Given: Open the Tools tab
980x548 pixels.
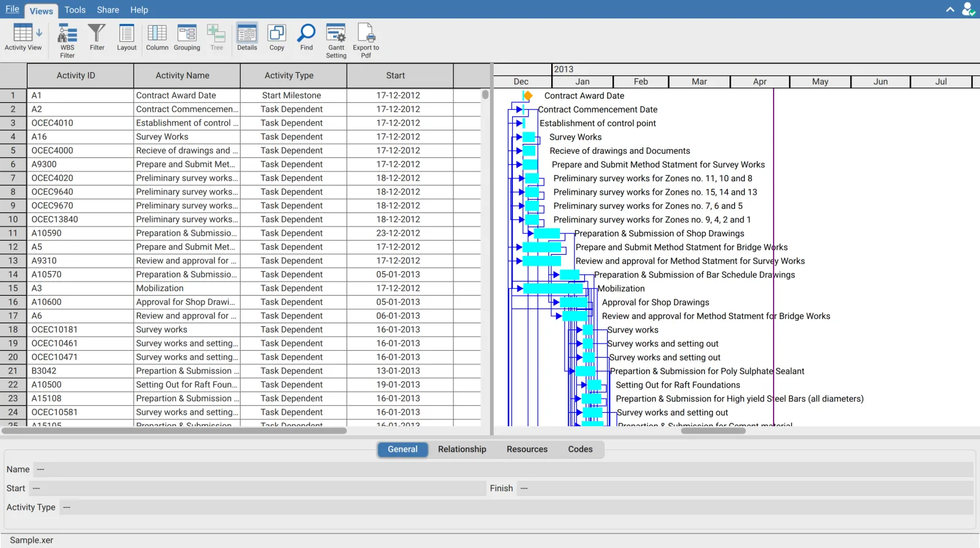Looking at the screenshot, I should pos(75,10).
